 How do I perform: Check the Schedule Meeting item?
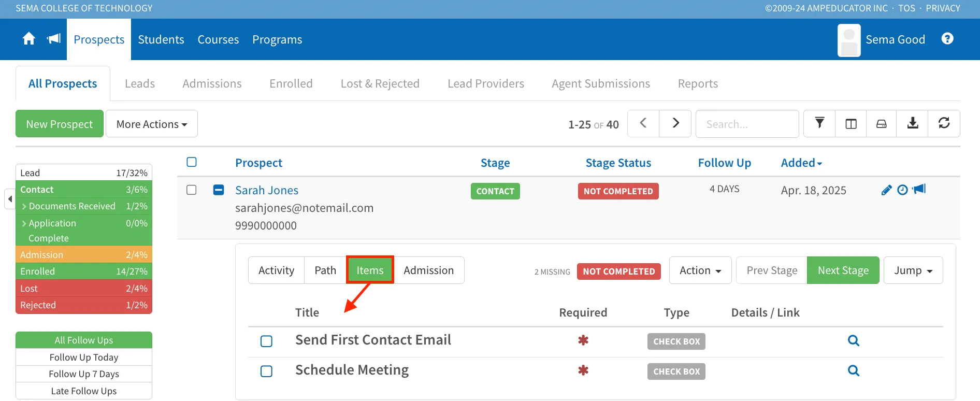[266, 371]
